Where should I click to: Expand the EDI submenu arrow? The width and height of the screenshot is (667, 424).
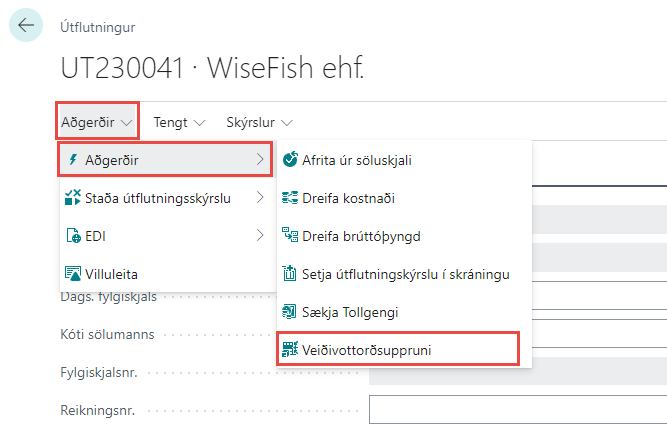pyautogui.click(x=260, y=236)
